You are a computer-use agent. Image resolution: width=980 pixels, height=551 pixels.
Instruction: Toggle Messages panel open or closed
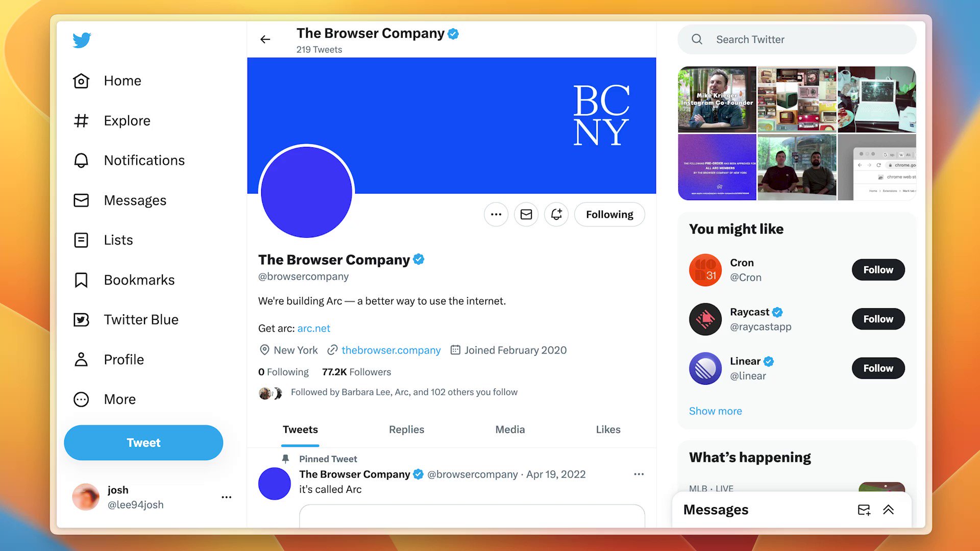(x=889, y=509)
